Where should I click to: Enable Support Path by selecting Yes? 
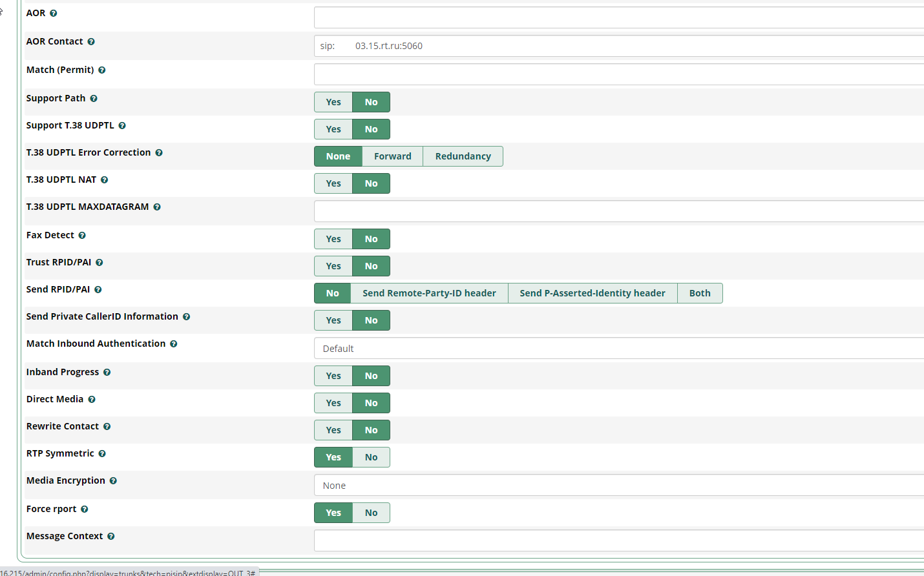click(333, 102)
